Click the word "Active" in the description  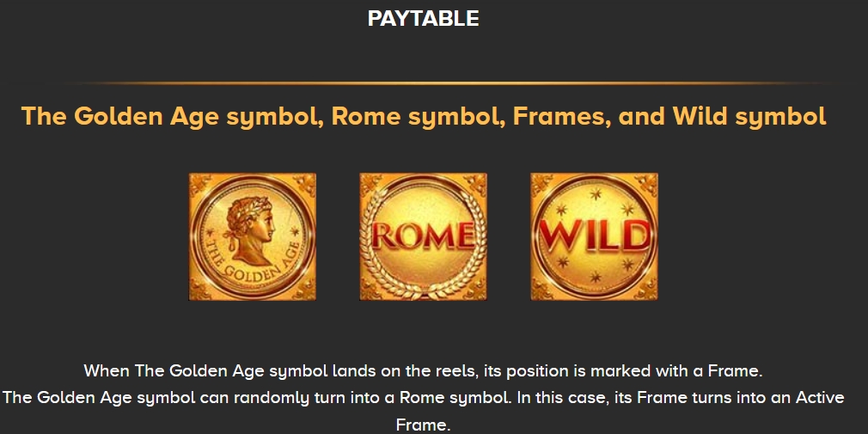pyautogui.click(x=817, y=399)
